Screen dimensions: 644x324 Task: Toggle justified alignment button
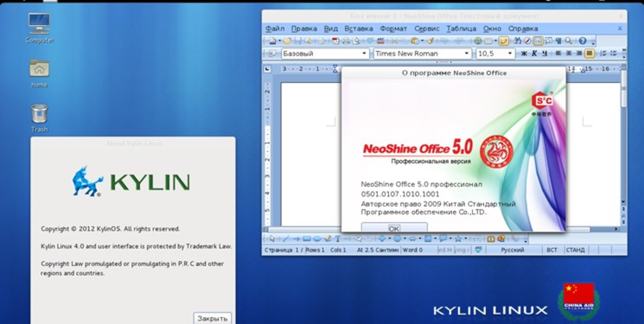tap(589, 54)
